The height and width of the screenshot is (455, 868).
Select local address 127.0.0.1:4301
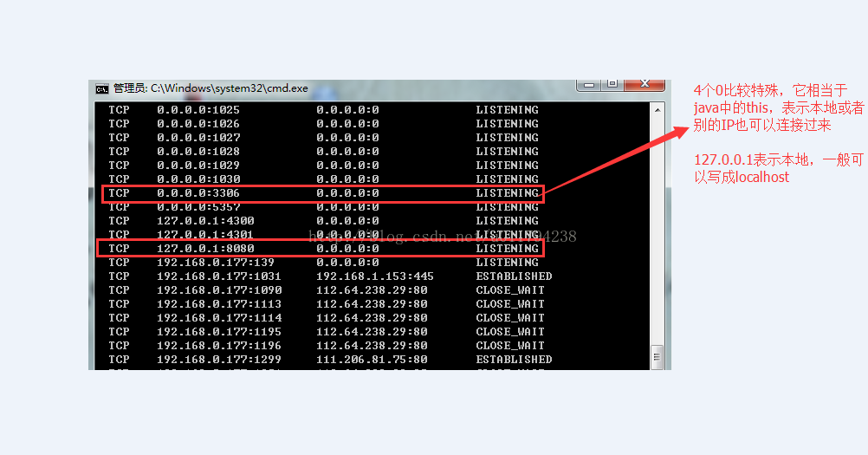point(205,234)
